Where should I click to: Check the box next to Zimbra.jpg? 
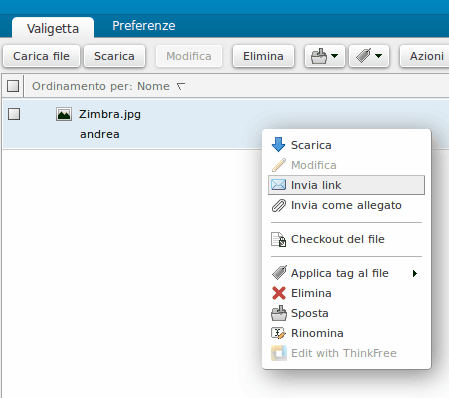pyautogui.click(x=14, y=114)
